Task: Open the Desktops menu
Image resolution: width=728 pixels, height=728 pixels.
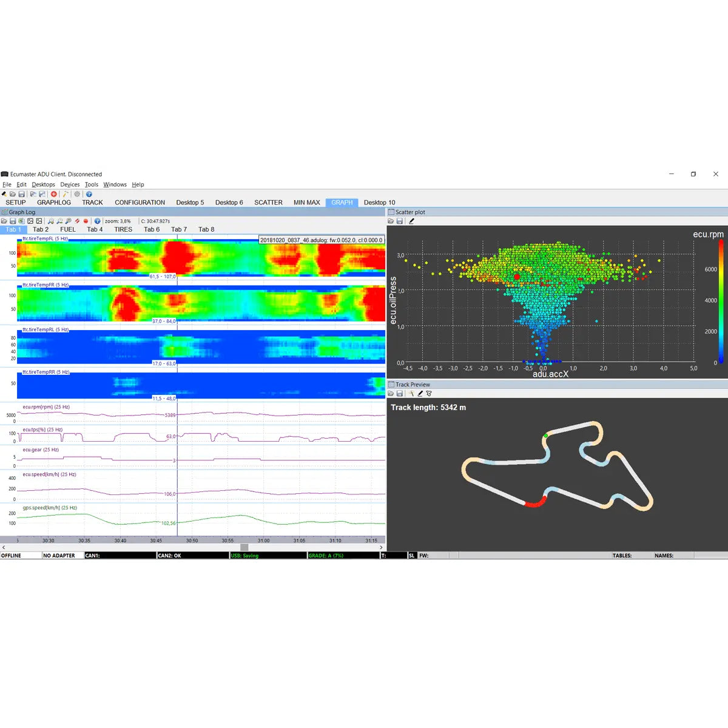Action: coord(43,184)
